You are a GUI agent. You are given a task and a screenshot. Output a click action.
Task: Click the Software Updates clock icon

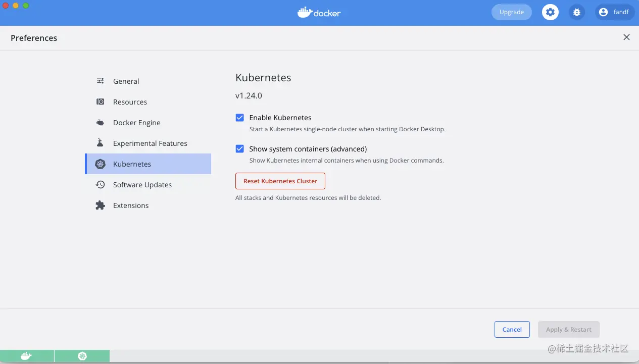pyautogui.click(x=101, y=185)
